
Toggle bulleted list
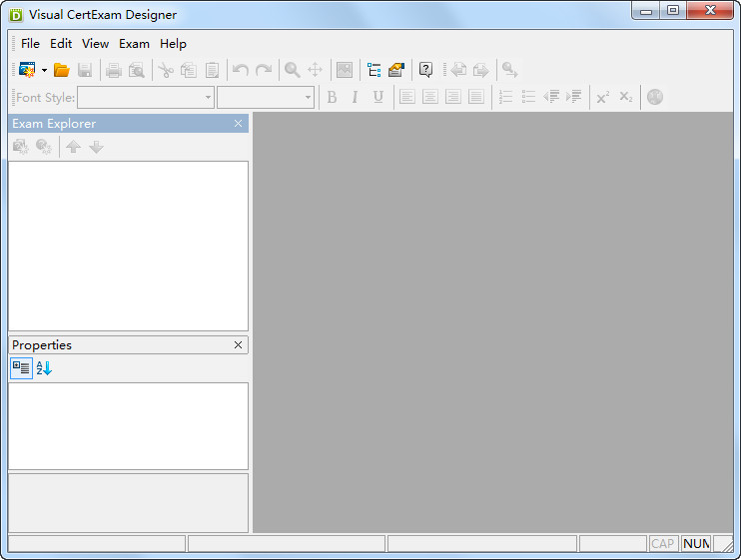[x=528, y=97]
